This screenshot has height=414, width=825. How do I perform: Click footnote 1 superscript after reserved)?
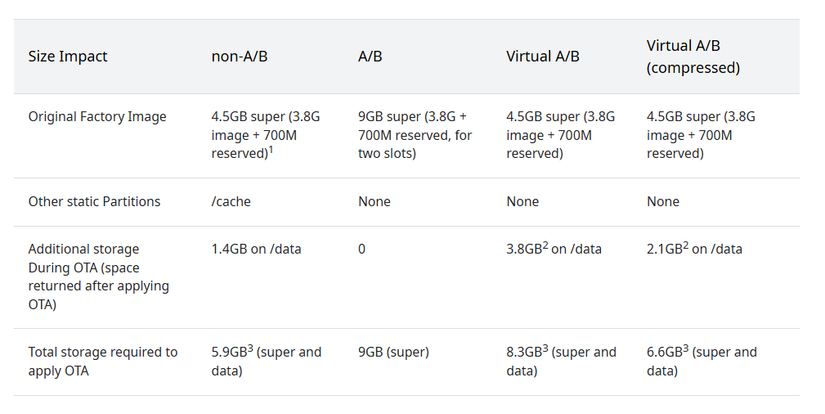pyautogui.click(x=271, y=150)
